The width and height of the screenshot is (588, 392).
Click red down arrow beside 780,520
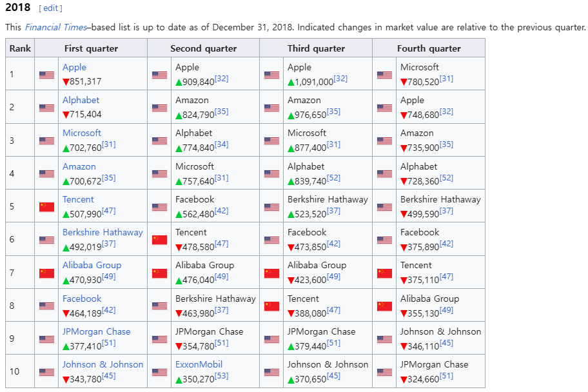(x=404, y=82)
